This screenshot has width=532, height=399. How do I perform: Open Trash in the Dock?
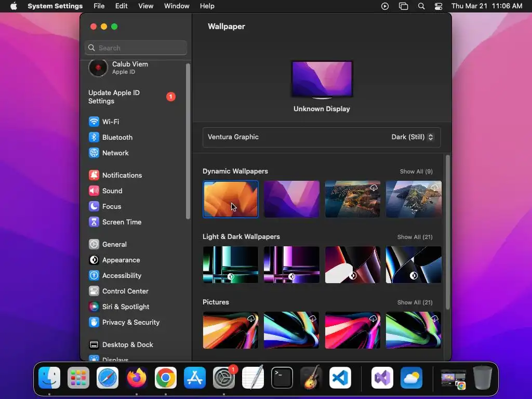tap(483, 378)
